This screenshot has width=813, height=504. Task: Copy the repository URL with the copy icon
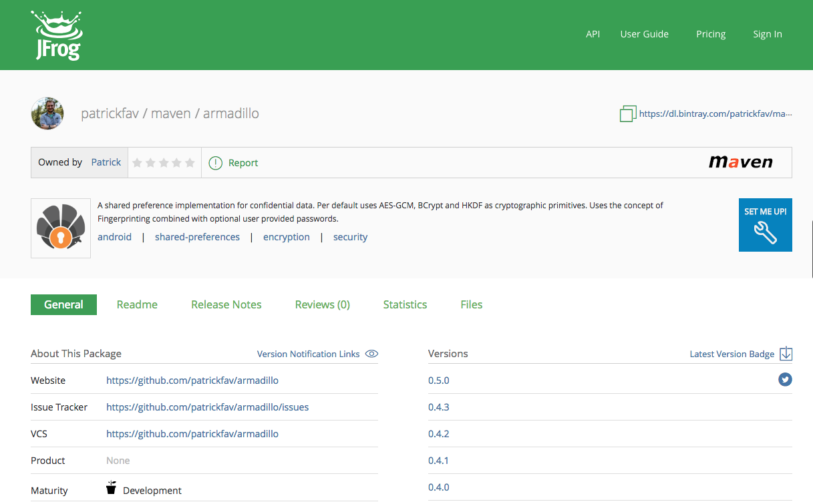[628, 113]
